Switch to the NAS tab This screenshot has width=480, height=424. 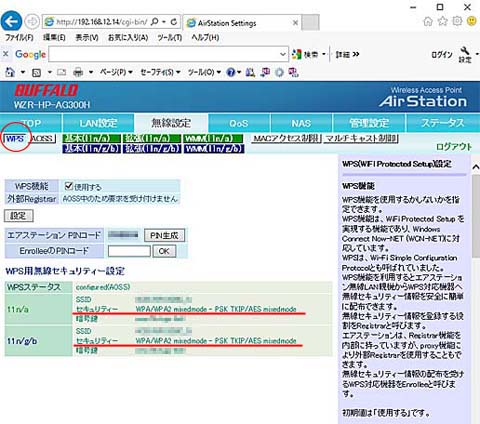301,123
